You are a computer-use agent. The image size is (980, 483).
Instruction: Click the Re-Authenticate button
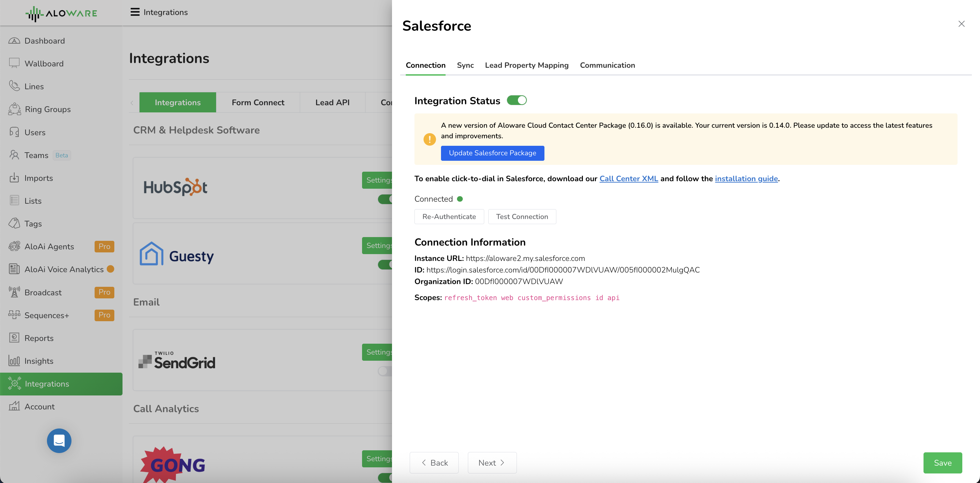(449, 216)
